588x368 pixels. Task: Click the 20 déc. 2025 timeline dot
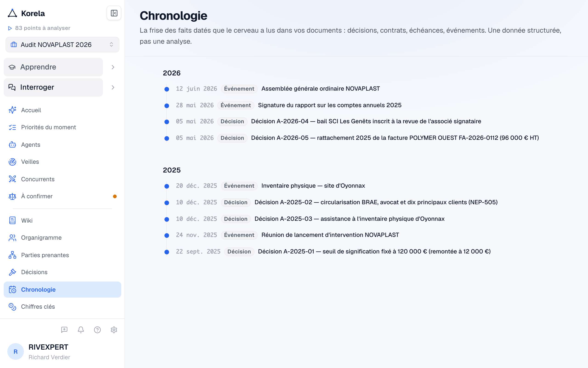[167, 186]
